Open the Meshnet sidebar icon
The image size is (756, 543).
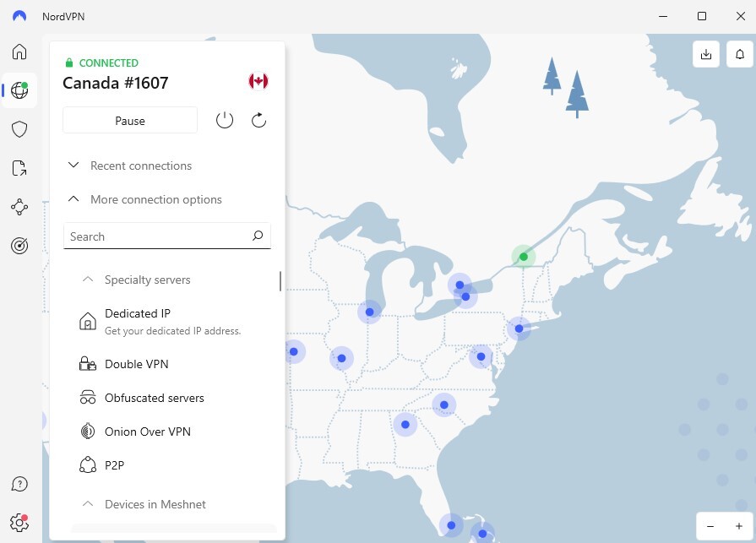[x=19, y=207]
